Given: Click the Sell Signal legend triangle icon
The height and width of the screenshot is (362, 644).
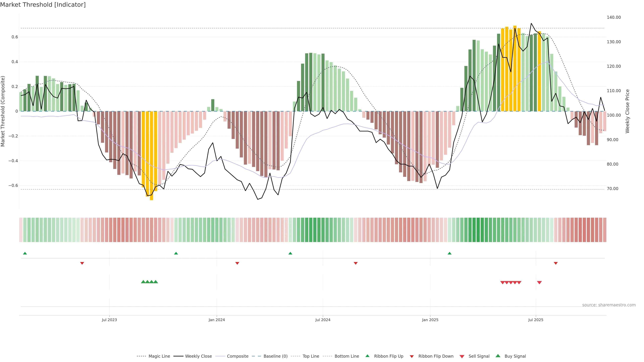Looking at the screenshot, I should pyautogui.click(x=462, y=356).
